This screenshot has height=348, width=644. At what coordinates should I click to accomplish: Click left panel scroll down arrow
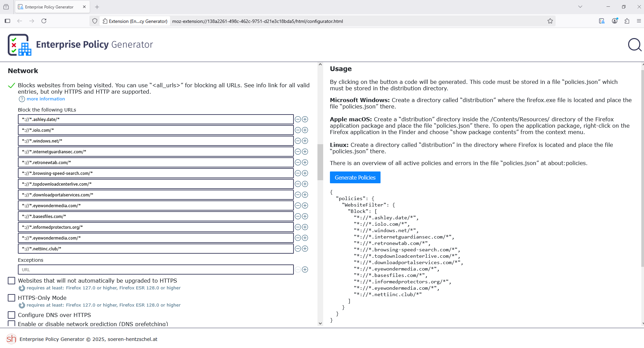pyautogui.click(x=320, y=323)
